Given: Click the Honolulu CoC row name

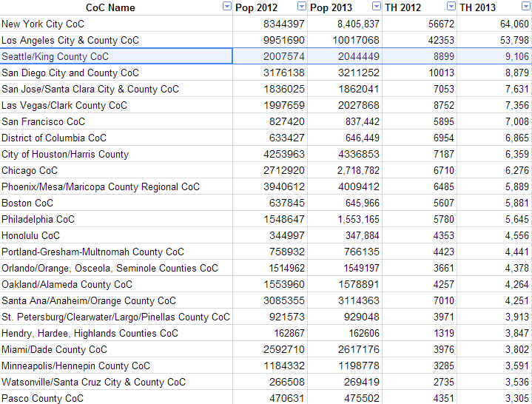Looking at the screenshot, I should click(x=116, y=235).
